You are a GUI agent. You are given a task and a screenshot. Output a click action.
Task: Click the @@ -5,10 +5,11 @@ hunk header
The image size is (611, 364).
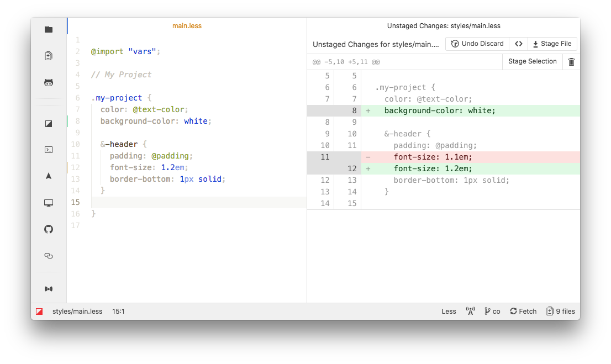coord(346,61)
